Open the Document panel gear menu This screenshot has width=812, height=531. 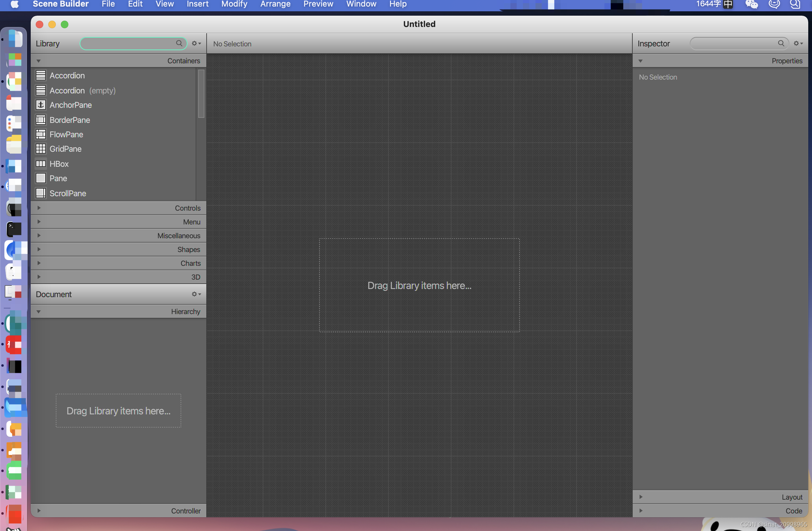pos(196,294)
